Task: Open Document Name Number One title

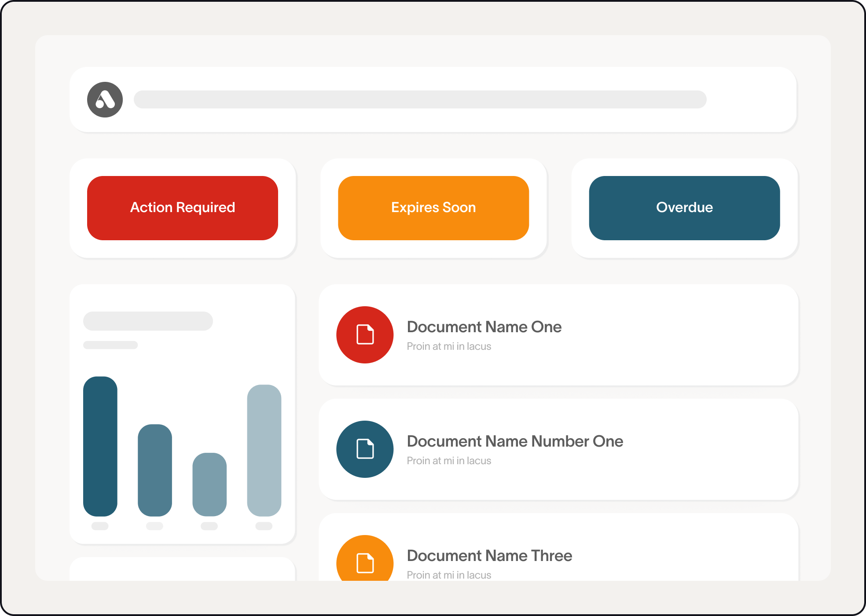Action: [515, 441]
